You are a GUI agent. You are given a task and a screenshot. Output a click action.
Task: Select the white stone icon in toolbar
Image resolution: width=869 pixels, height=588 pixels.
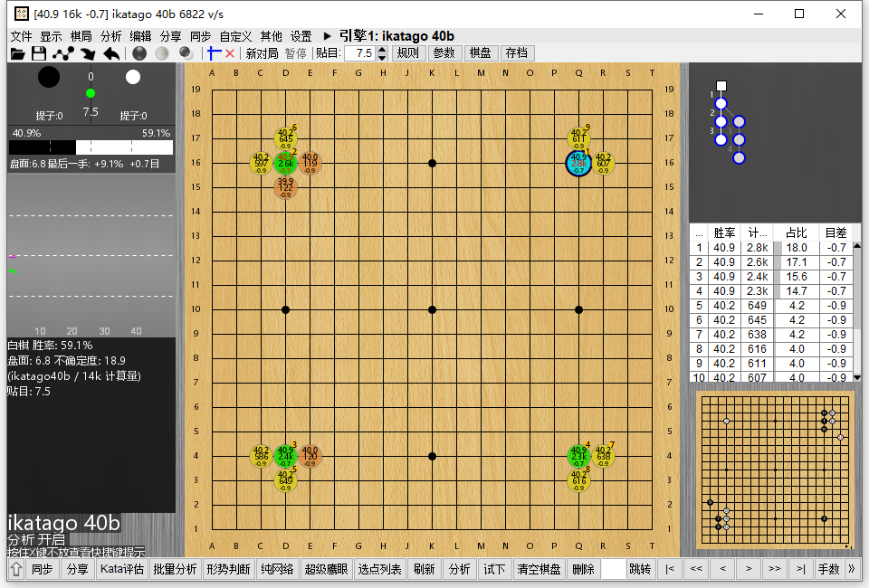pos(162,53)
